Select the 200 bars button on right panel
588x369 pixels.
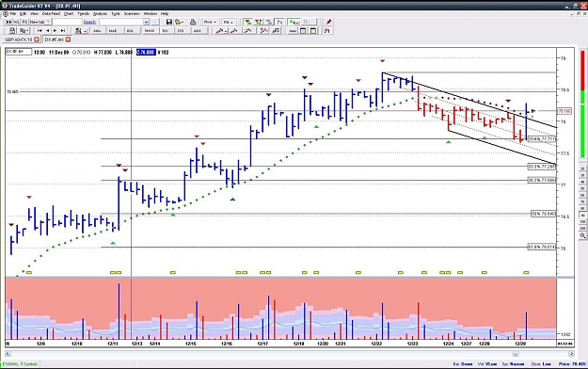(582, 228)
